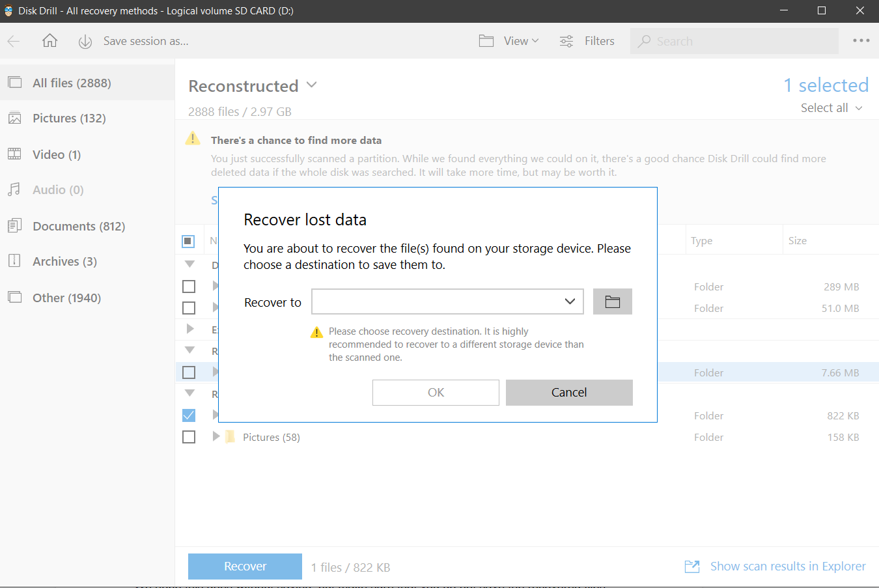This screenshot has height=588, width=879.
Task: Toggle the header select-all checkbox
Action: tap(188, 242)
